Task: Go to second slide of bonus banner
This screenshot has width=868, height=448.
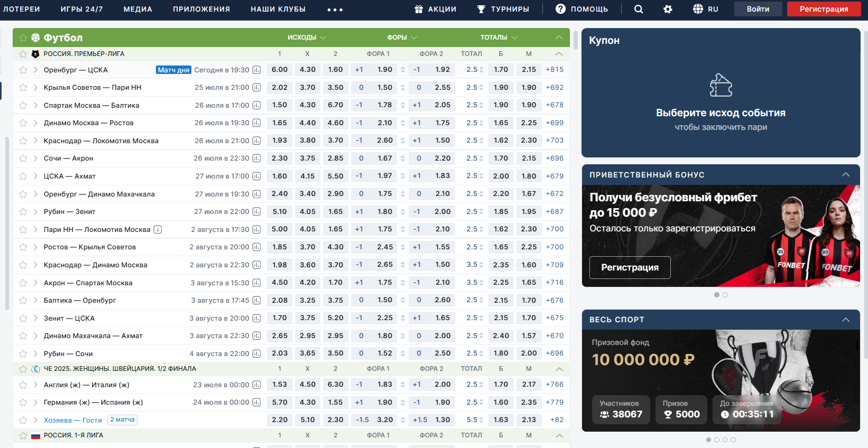Action: tap(725, 295)
